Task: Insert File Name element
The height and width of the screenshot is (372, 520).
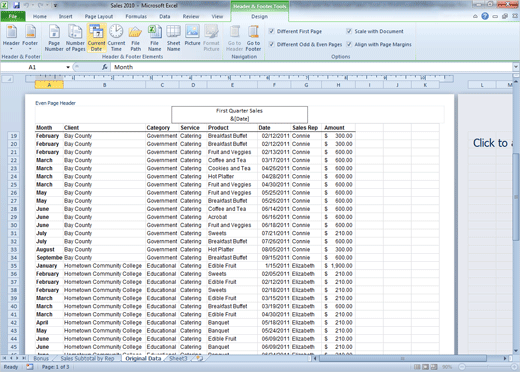Action: click(x=154, y=38)
